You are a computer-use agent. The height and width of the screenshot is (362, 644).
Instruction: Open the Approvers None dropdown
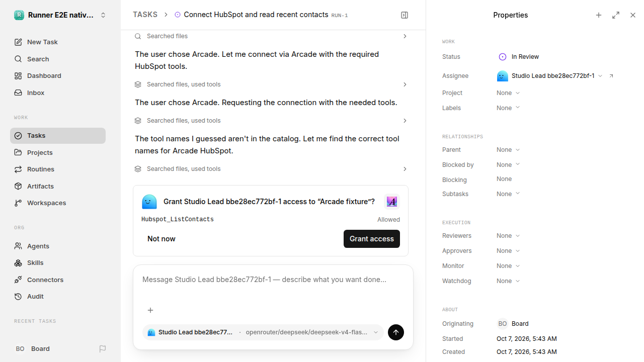click(508, 251)
